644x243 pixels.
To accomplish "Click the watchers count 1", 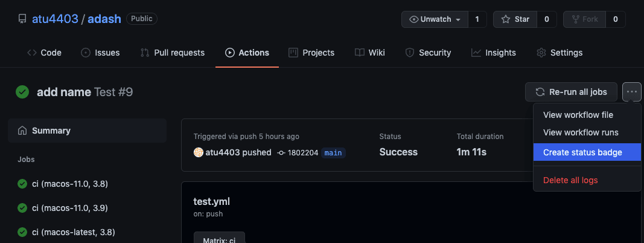I will pyautogui.click(x=477, y=19).
